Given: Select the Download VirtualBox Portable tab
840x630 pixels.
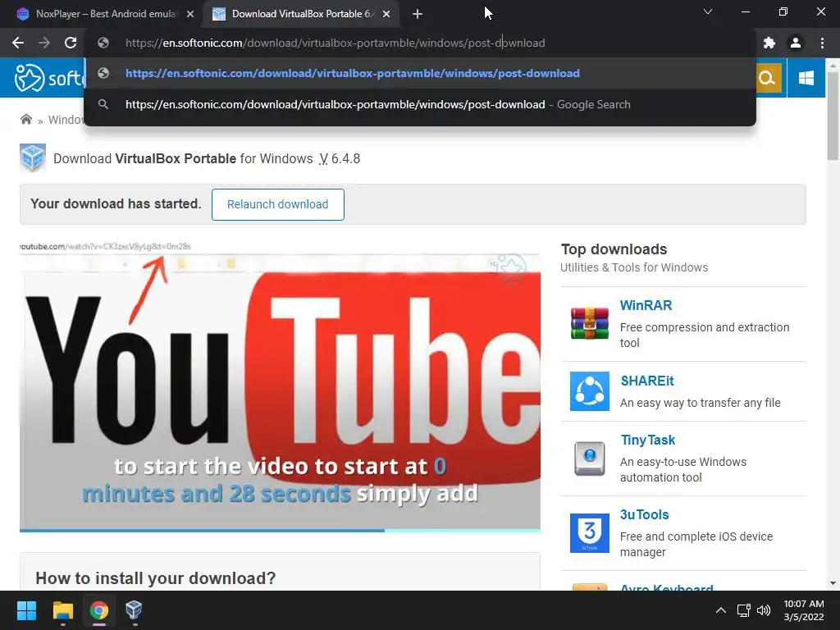Looking at the screenshot, I should coord(302,14).
